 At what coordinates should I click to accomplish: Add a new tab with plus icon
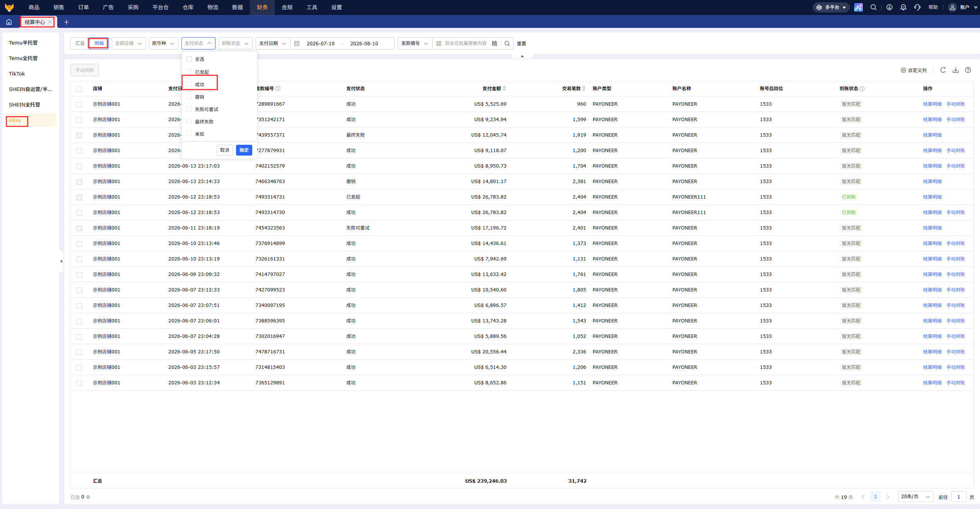click(x=67, y=22)
